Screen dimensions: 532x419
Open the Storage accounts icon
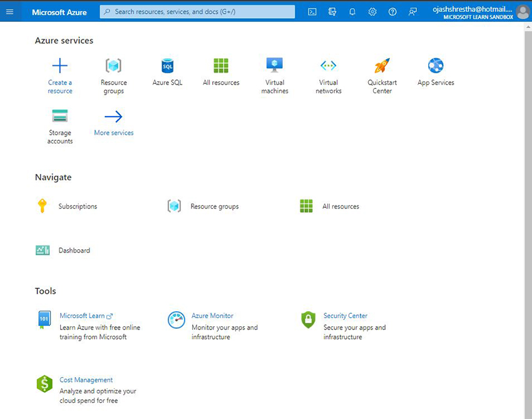59,116
